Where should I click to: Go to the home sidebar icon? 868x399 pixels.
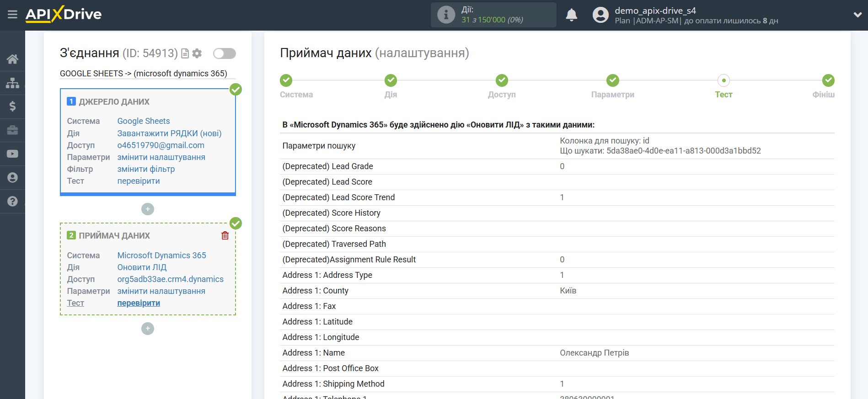[12, 59]
